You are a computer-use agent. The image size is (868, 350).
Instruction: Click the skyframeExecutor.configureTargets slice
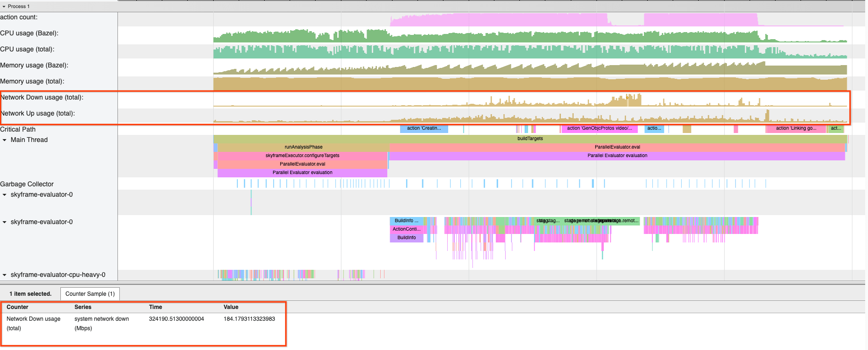tap(302, 156)
